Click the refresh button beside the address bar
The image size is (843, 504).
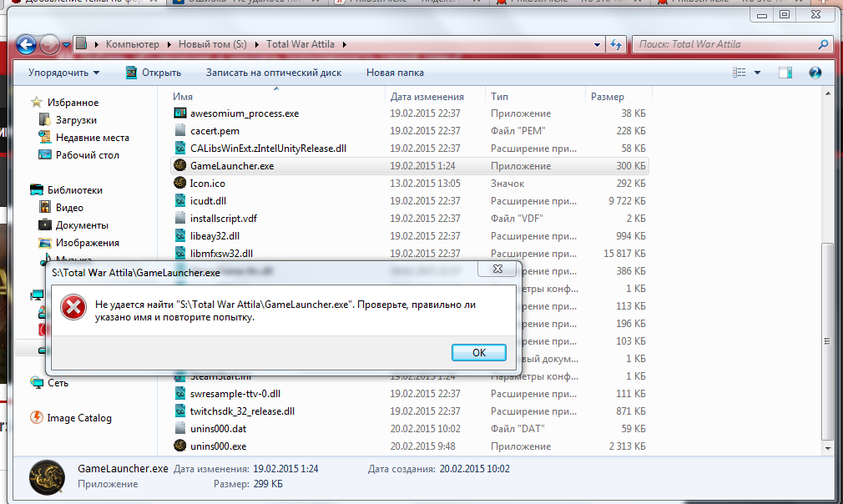616,44
